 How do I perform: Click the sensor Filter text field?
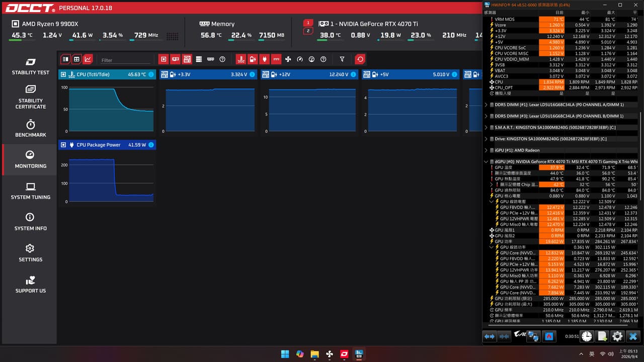(126, 60)
